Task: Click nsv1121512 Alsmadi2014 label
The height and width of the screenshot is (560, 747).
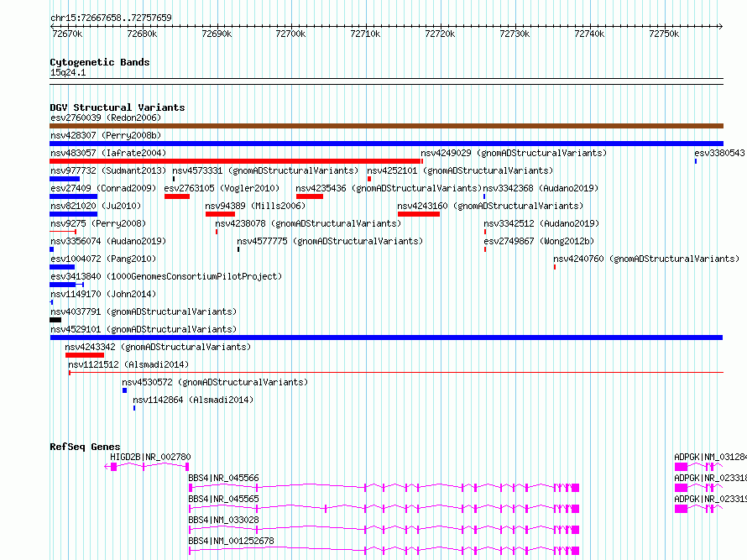Action: (128, 364)
